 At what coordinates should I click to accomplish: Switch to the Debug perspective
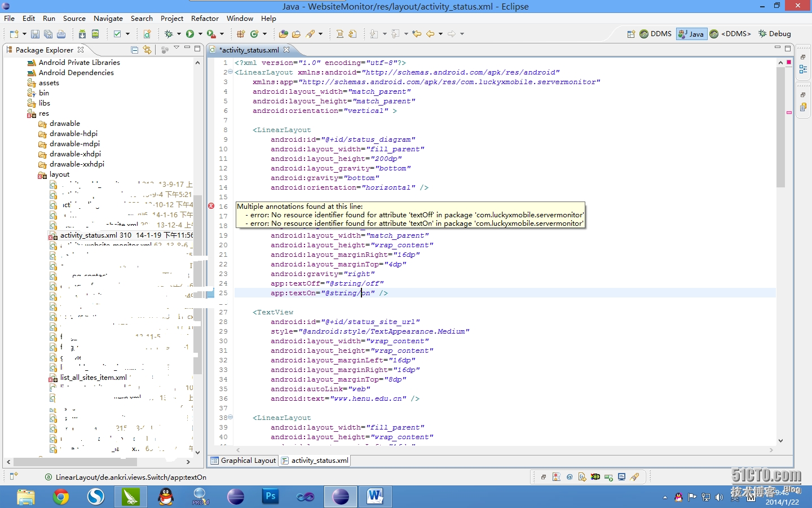tap(774, 34)
